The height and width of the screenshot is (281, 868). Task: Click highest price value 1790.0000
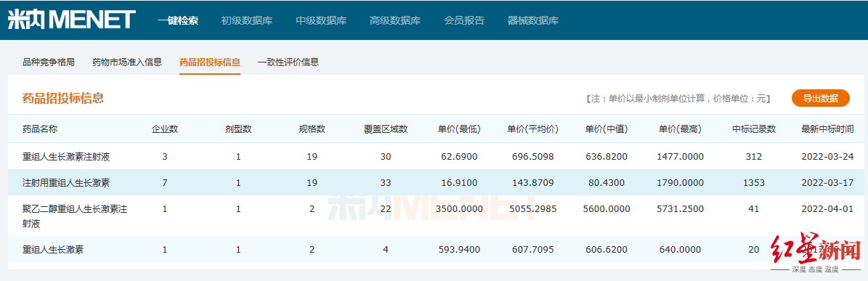(x=681, y=182)
